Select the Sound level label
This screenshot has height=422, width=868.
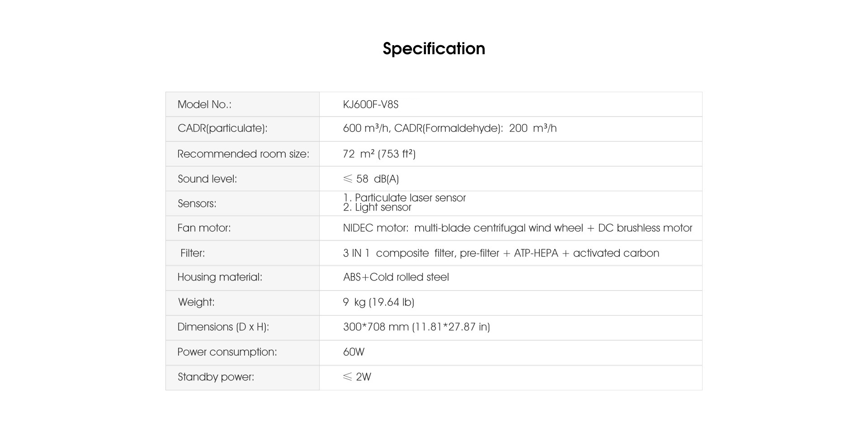click(x=207, y=179)
